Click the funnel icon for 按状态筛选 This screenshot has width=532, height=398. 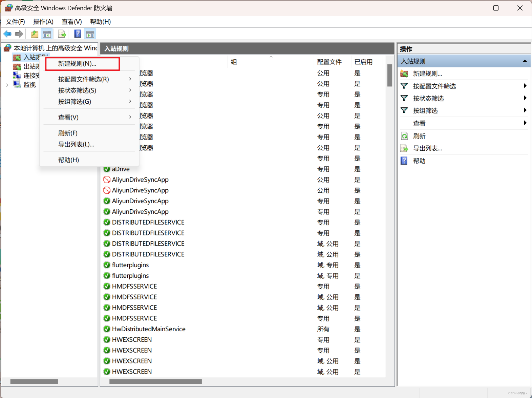[x=404, y=98]
